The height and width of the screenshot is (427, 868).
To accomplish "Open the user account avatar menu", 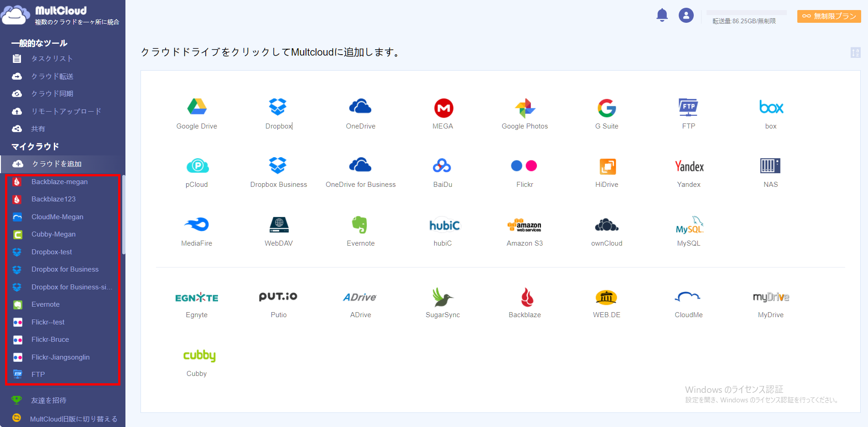I will (x=686, y=15).
